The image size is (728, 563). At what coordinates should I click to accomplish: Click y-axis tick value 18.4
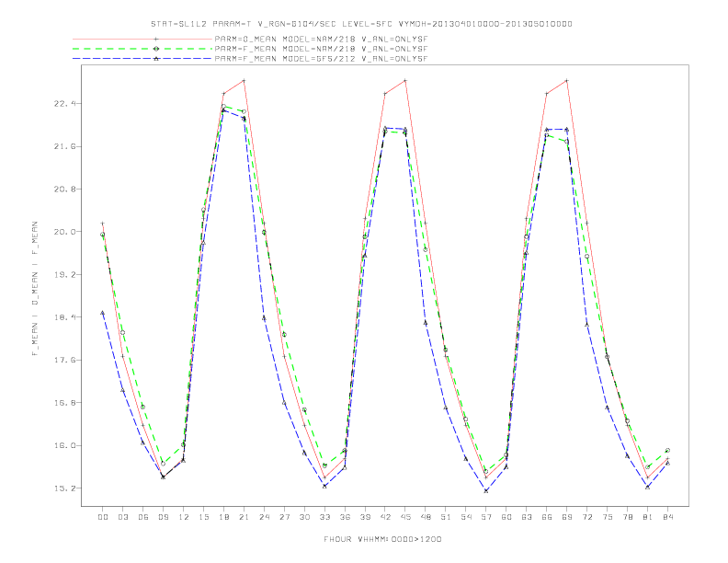64,317
